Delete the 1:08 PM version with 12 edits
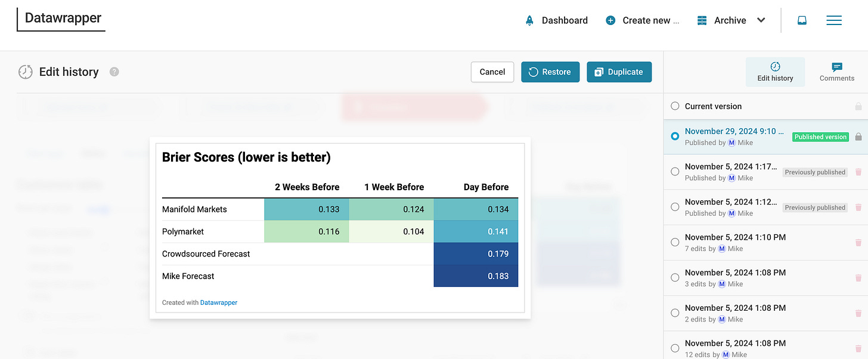 tap(858, 348)
